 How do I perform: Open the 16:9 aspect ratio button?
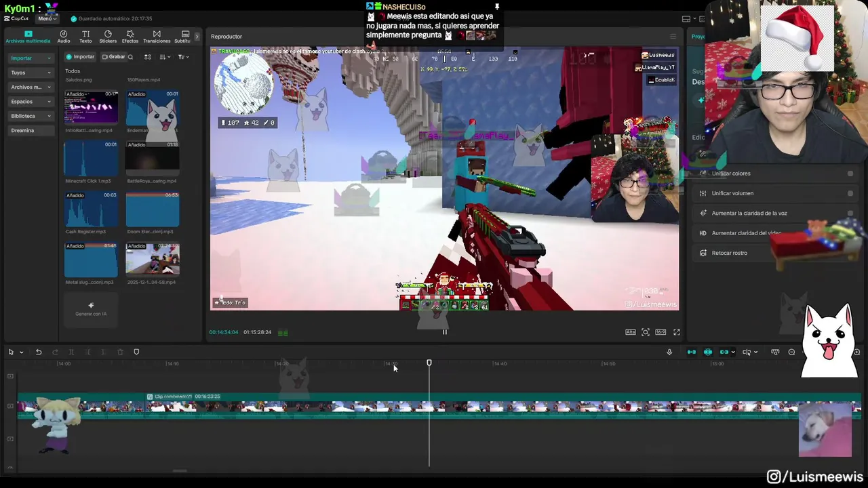660,332
